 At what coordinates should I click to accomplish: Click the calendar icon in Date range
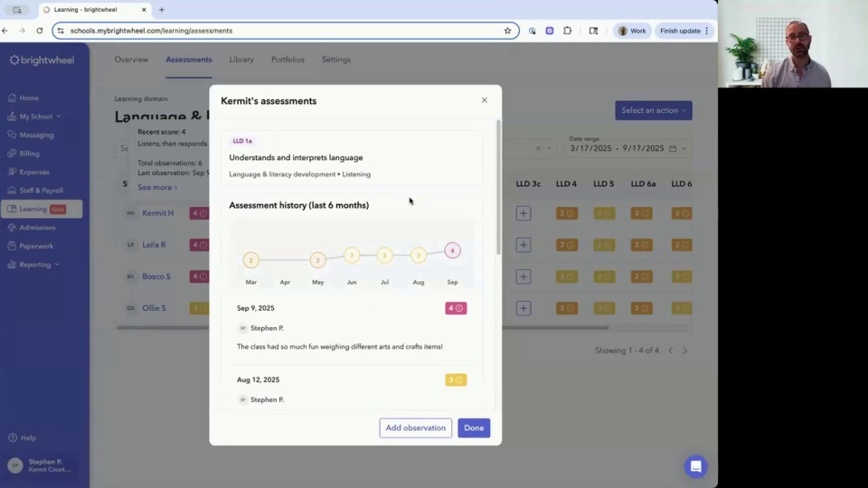(673, 148)
